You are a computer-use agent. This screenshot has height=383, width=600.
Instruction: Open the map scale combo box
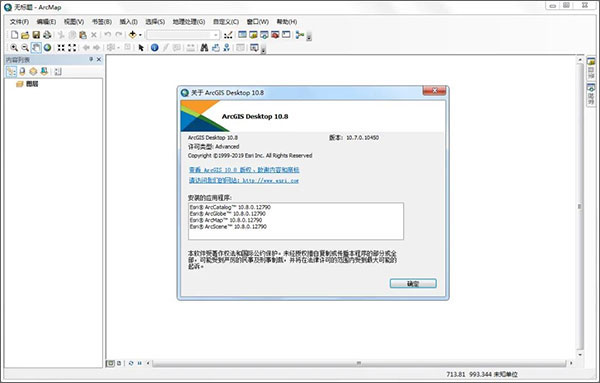[x=183, y=35]
